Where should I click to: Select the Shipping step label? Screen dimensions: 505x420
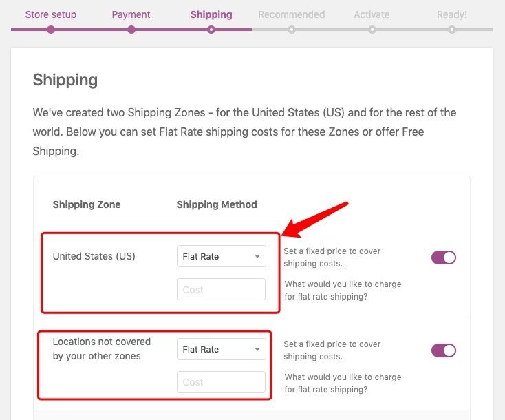pyautogui.click(x=211, y=14)
